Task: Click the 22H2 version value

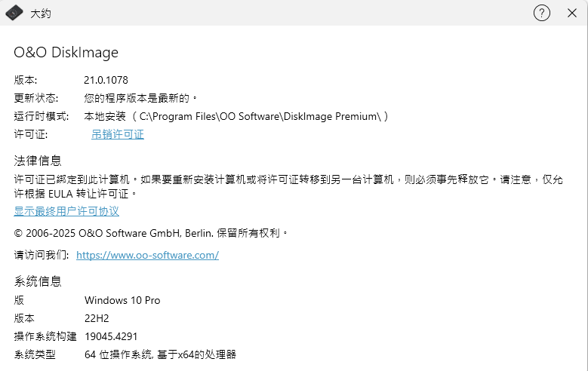Action: pos(98,318)
